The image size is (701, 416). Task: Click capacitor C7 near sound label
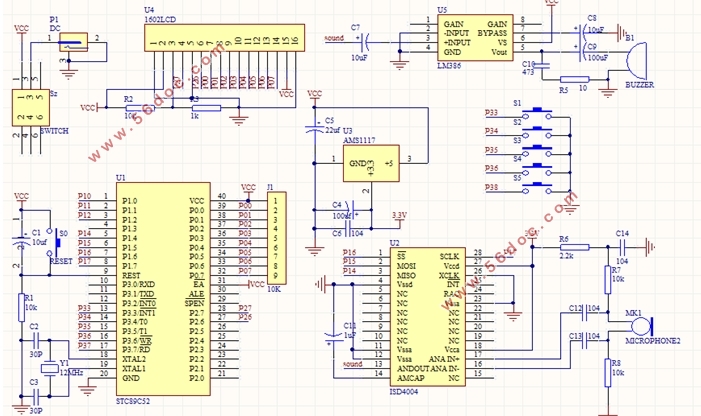pyautogui.click(x=365, y=42)
